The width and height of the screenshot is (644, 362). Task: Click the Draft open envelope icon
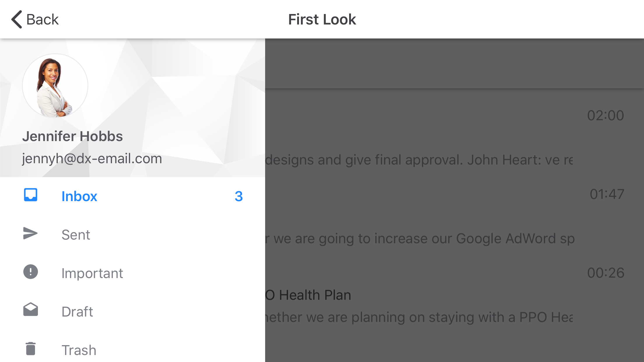[x=31, y=310]
